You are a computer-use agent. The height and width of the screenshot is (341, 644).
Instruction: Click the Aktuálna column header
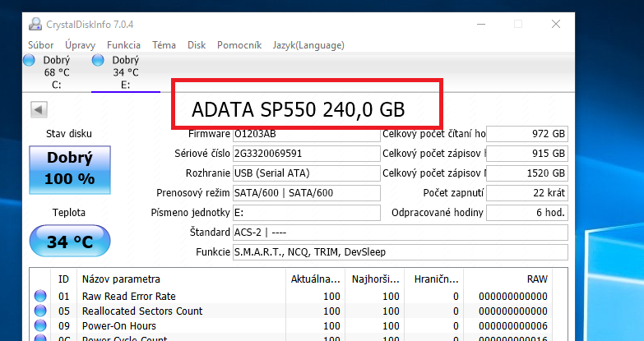(316, 279)
